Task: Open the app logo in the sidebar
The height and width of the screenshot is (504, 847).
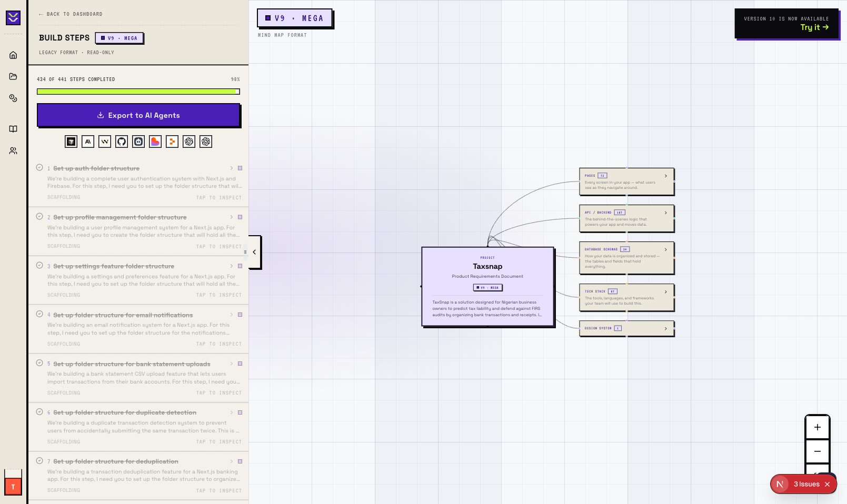Action: coord(13,18)
